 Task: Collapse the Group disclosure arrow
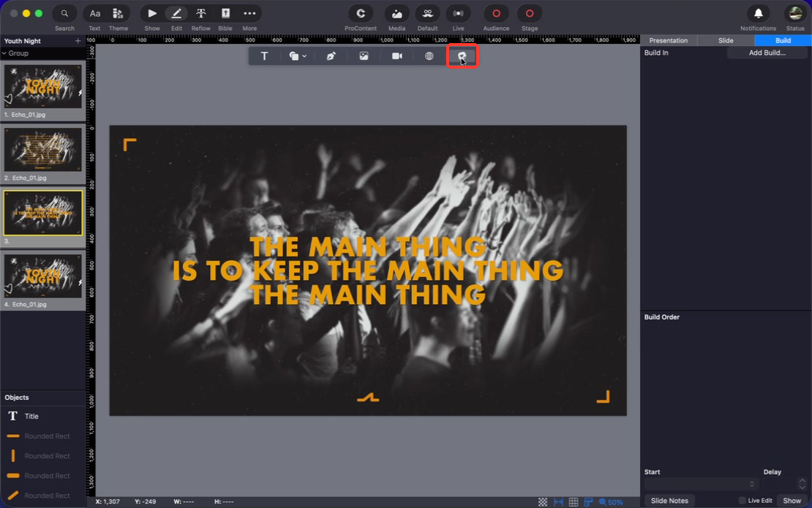tap(4, 53)
